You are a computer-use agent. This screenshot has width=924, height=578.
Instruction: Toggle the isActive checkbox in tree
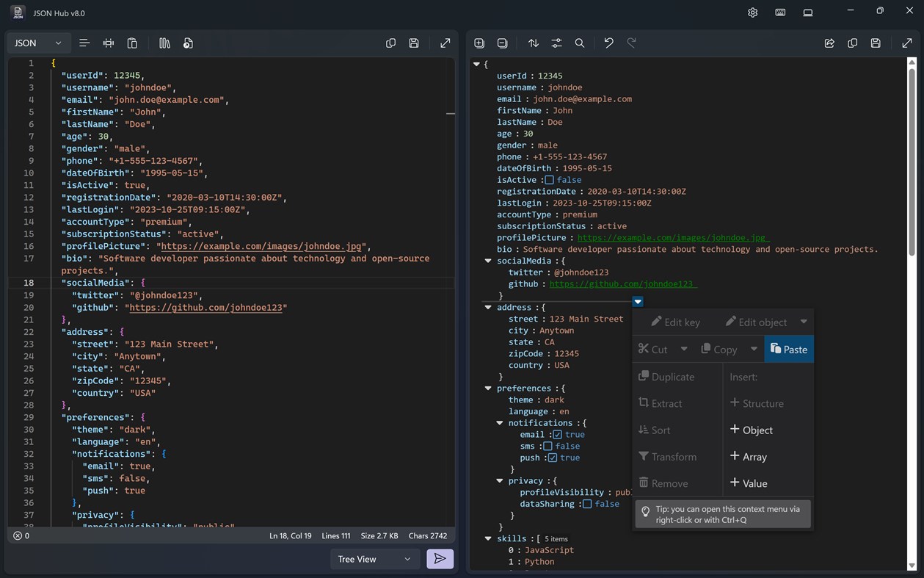pyautogui.click(x=549, y=180)
